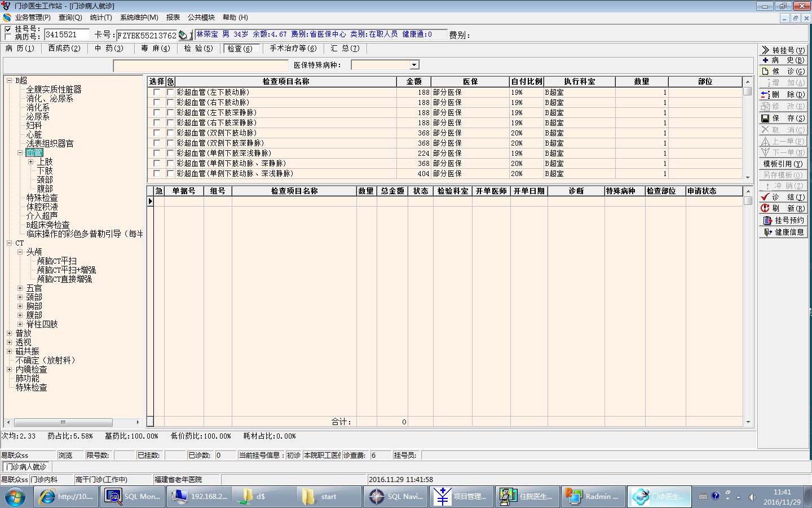Open the 业务管理 menu
This screenshot has height=508, width=812.
click(32, 17)
